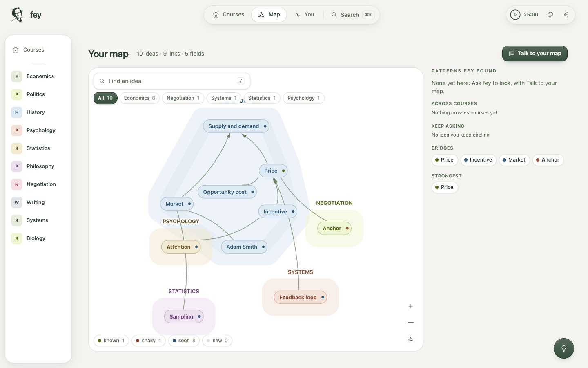
Task: Open History course in sidebar
Action: pos(38,112)
